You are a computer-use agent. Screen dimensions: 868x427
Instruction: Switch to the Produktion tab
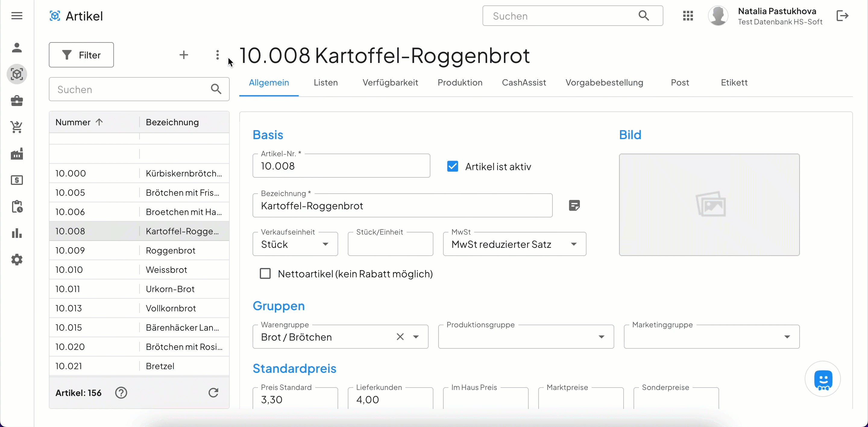[460, 83]
